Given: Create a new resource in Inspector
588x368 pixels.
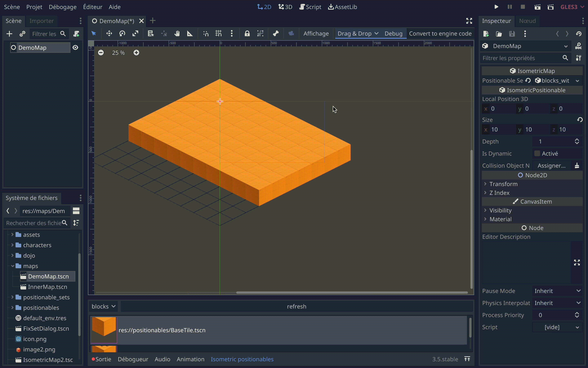Looking at the screenshot, I should (x=486, y=34).
